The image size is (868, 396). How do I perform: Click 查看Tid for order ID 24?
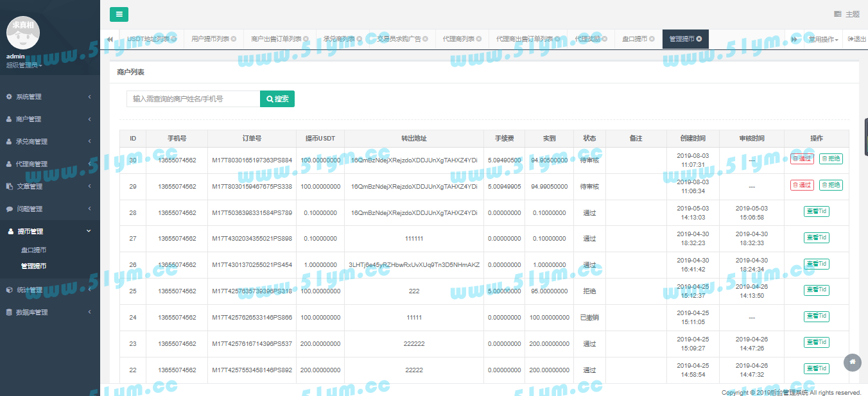click(x=817, y=316)
